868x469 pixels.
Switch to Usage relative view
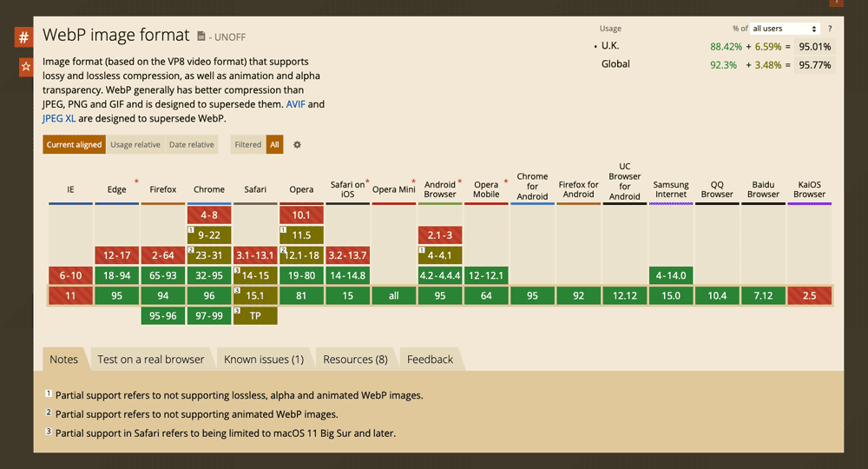pyautogui.click(x=135, y=145)
